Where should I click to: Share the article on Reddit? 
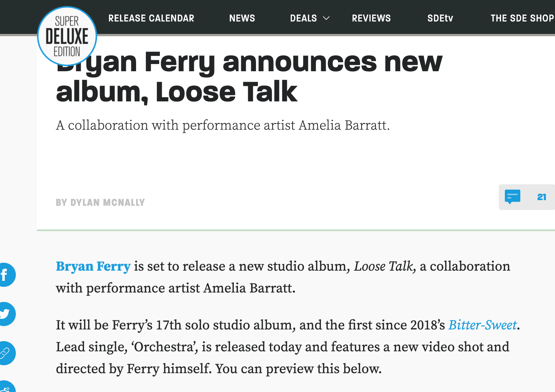point(5,388)
